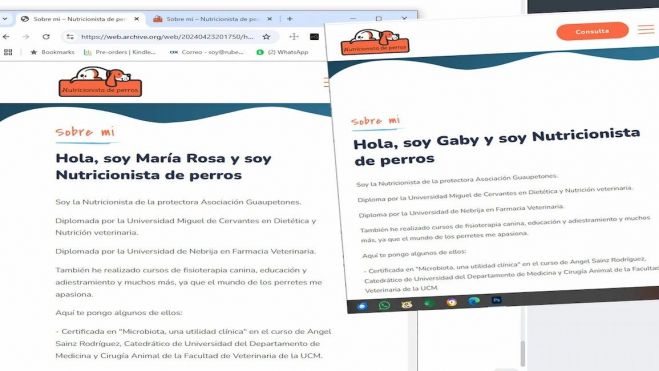Viewport: 659px width, 371px height.
Task: Go back using the browser back arrow
Action: pos(6,37)
